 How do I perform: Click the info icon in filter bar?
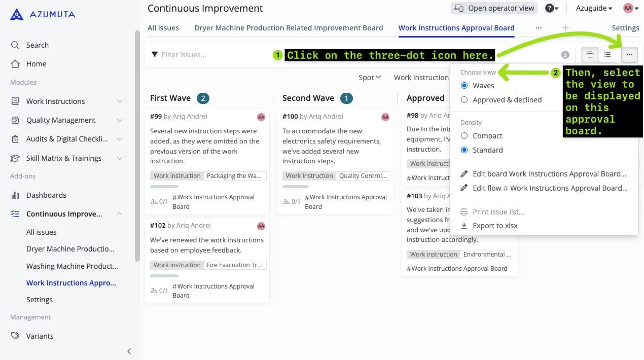click(x=565, y=55)
